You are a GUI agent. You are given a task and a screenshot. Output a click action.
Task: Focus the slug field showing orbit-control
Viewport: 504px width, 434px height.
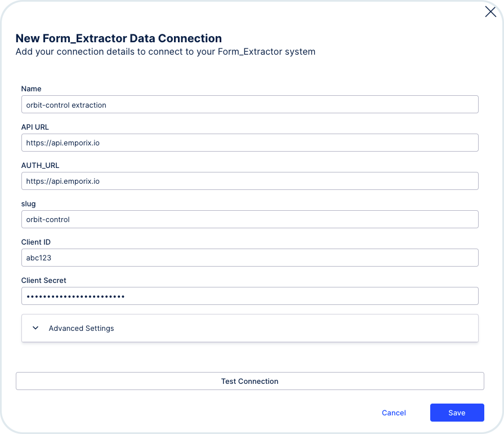pyautogui.click(x=250, y=219)
